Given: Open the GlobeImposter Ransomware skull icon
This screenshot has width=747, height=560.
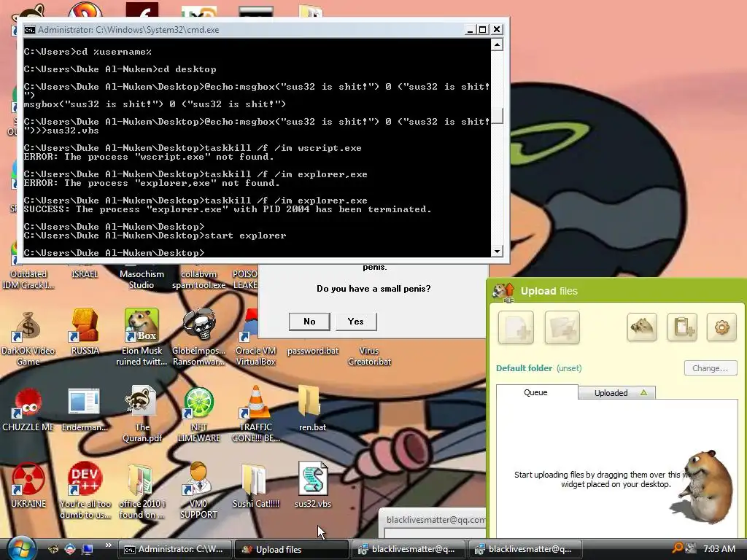Looking at the screenshot, I should coord(198,326).
